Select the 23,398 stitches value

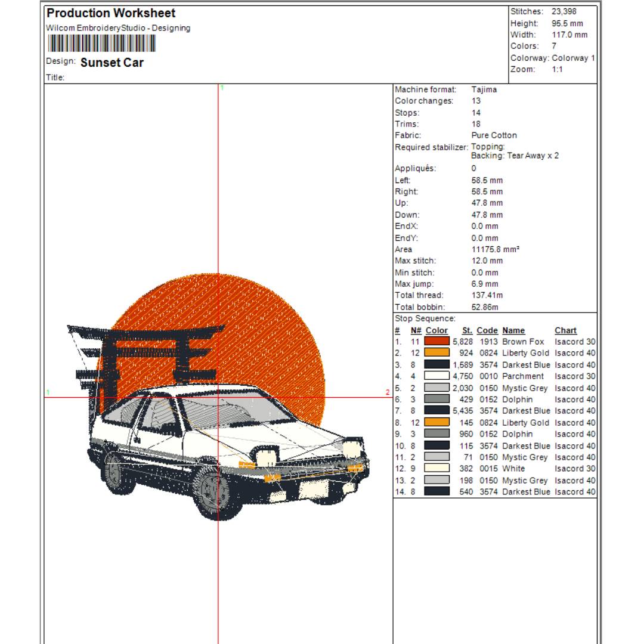point(564,11)
